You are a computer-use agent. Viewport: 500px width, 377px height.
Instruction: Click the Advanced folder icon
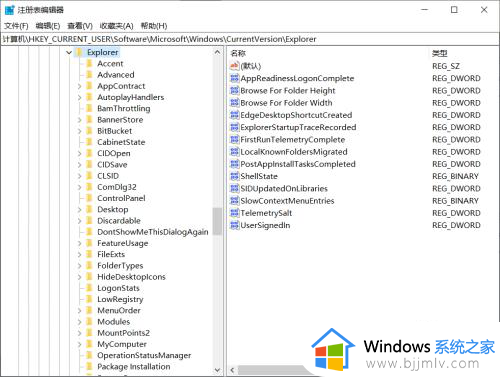coord(89,75)
